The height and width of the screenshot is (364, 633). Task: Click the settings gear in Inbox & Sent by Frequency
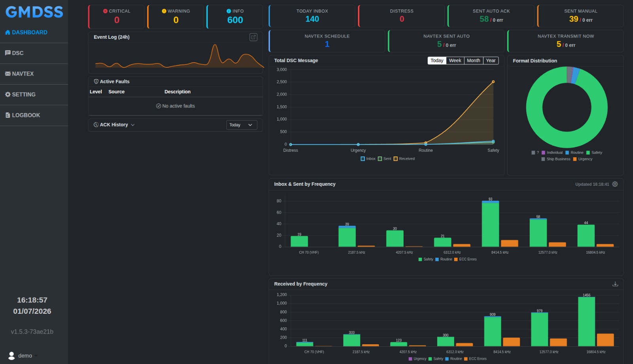click(x=615, y=184)
